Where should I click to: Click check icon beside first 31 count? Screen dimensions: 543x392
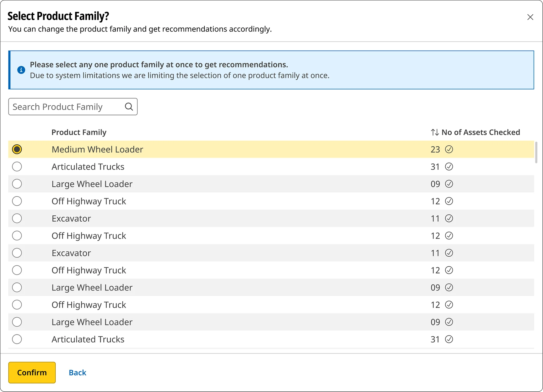[449, 167]
